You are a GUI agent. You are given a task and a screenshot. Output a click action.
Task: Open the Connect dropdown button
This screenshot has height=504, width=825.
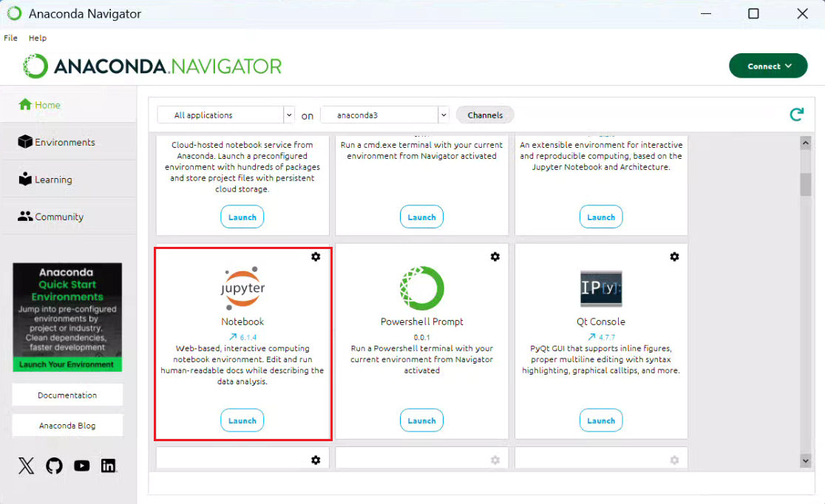tap(768, 66)
